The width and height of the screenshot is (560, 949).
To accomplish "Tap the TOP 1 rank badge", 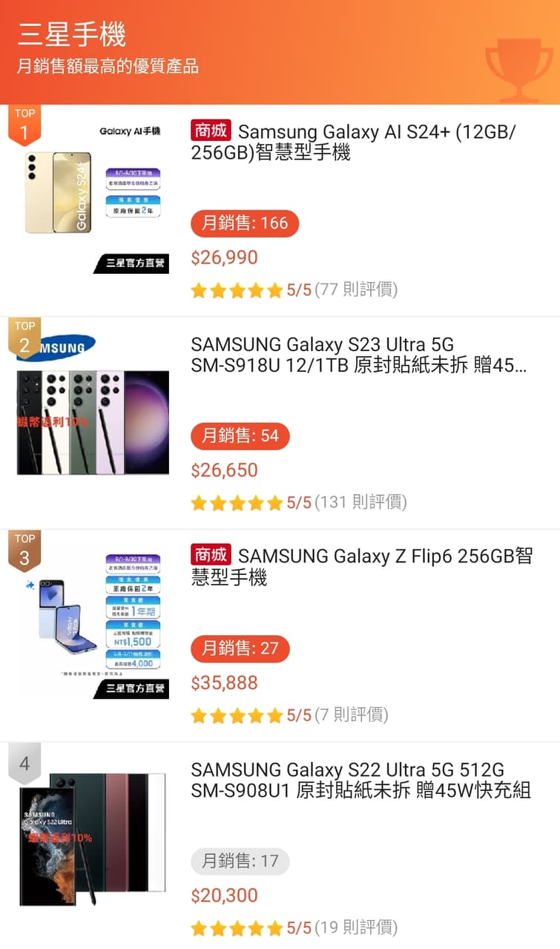I will pyautogui.click(x=24, y=126).
